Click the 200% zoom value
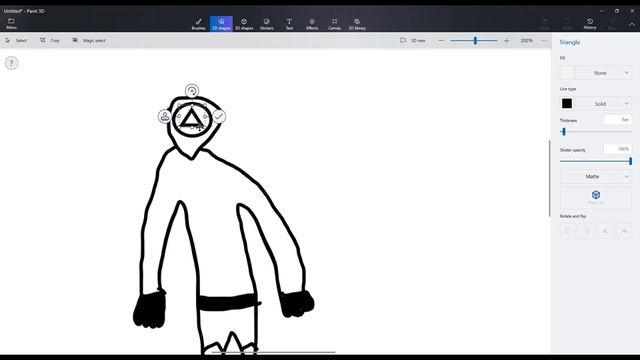This screenshot has height=360, width=640. tap(527, 41)
